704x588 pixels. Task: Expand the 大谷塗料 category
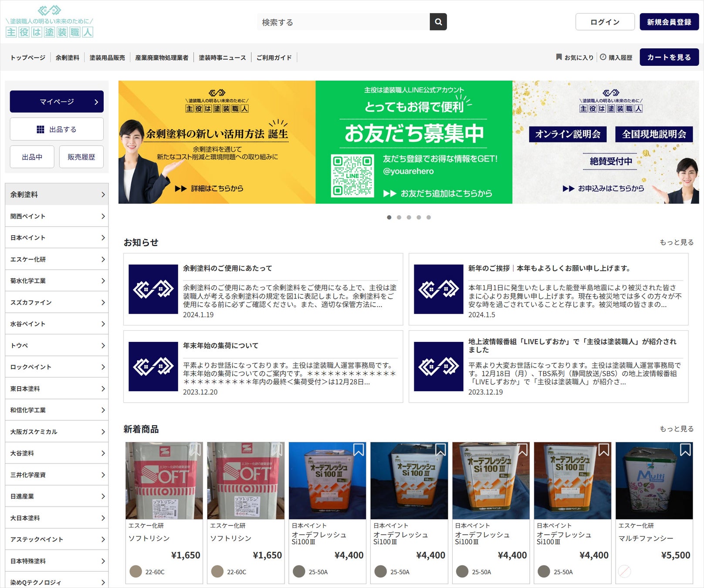tap(57, 453)
